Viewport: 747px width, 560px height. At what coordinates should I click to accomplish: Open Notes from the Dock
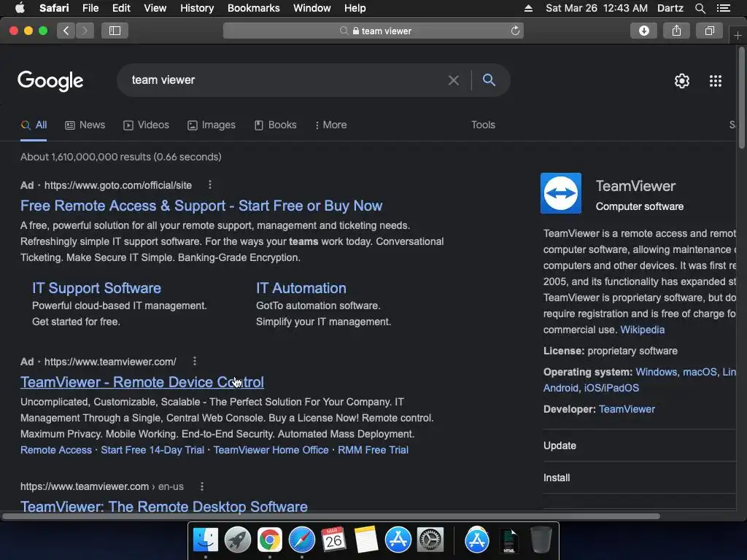coord(365,540)
